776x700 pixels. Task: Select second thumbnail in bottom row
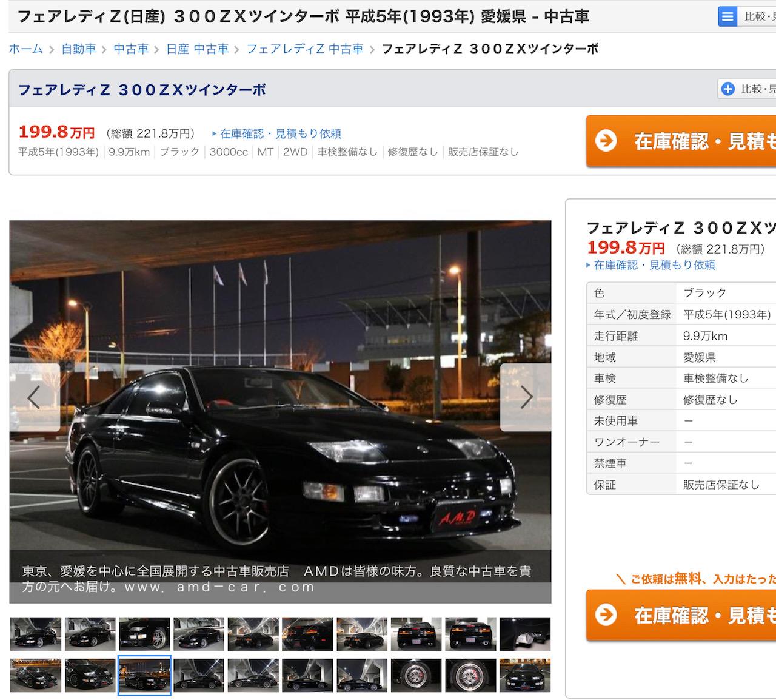coord(90,675)
